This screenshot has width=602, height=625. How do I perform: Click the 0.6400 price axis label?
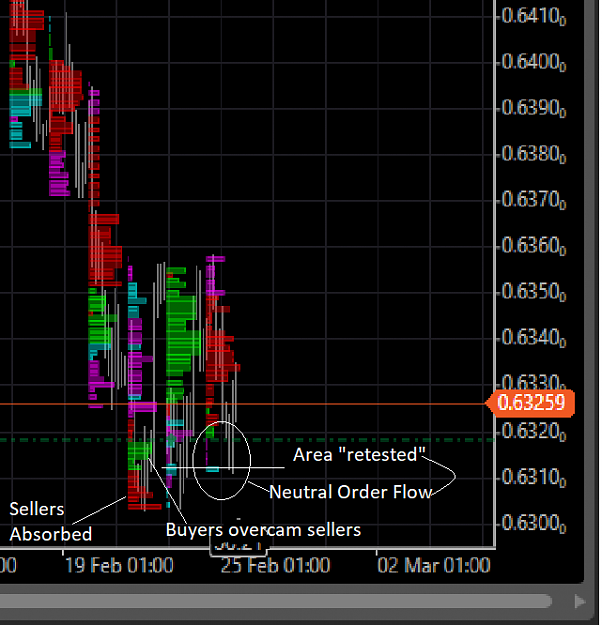(x=533, y=63)
